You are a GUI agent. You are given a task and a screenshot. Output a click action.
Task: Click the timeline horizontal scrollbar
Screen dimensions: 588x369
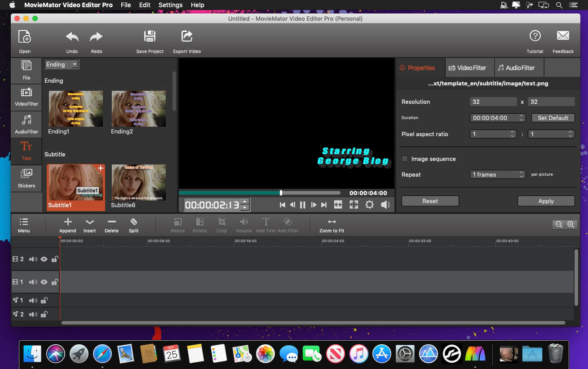click(313, 322)
